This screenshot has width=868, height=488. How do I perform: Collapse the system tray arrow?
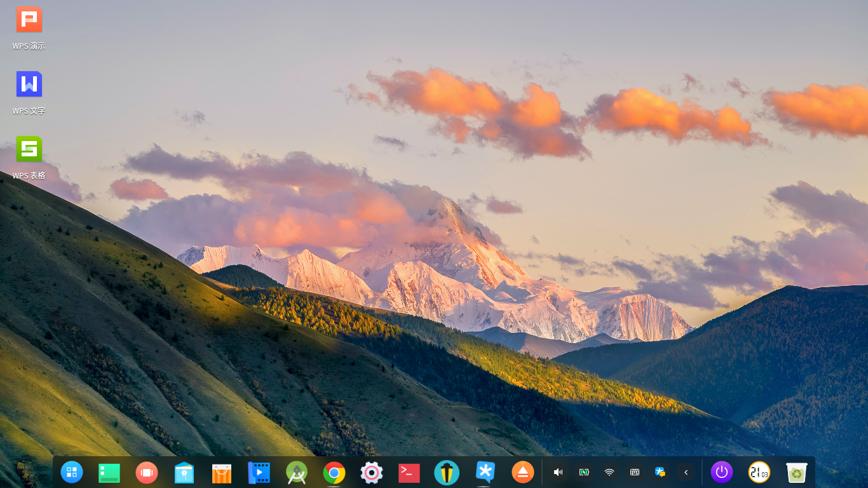pyautogui.click(x=686, y=472)
